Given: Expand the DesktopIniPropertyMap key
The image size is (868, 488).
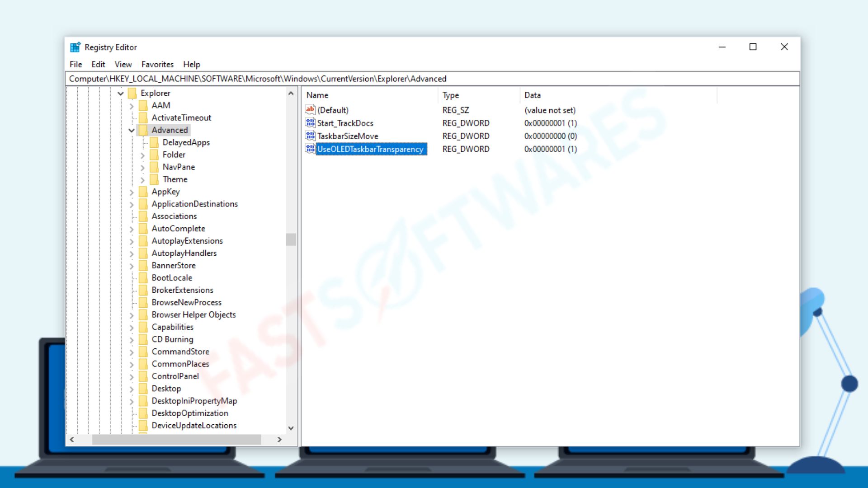Looking at the screenshot, I should [132, 401].
